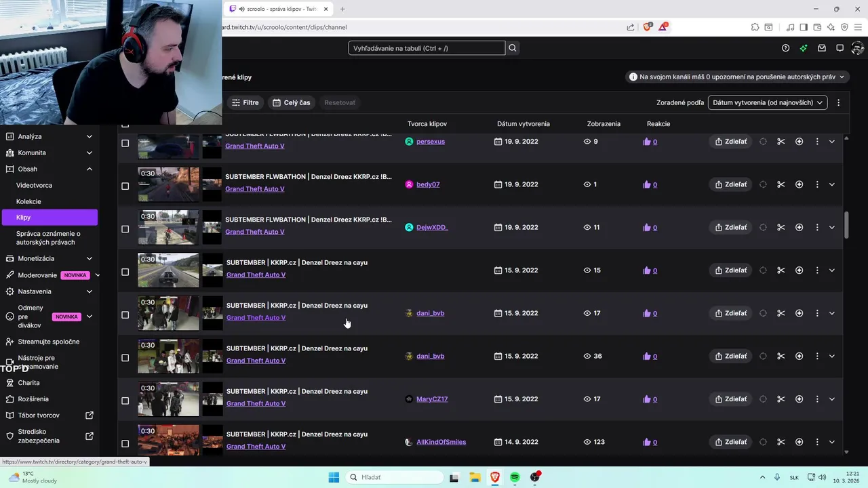Viewport: 868px width, 488px height.
Task: Click scissors icon in AllKindOfSmiles clip row
Action: [x=781, y=442]
